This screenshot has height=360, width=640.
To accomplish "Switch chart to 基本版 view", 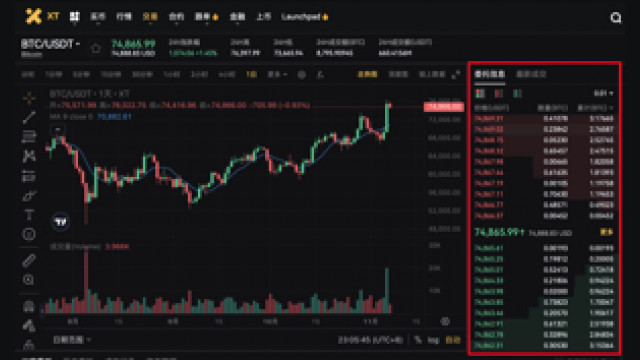I will (x=367, y=74).
